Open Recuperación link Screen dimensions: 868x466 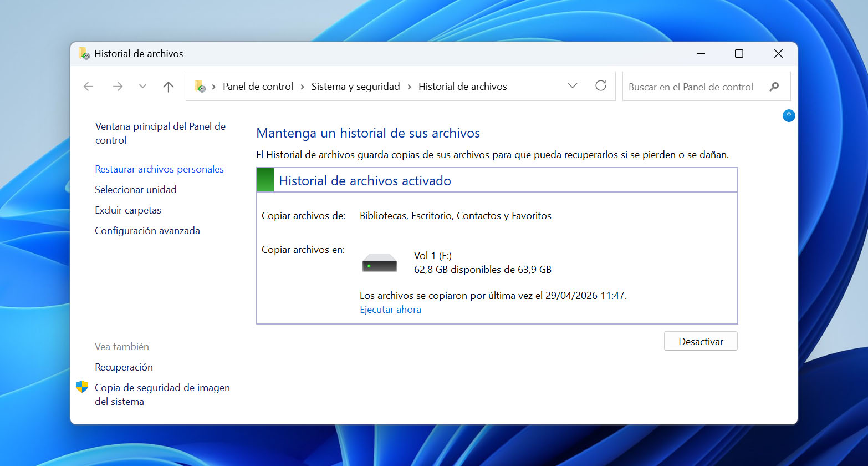(x=124, y=367)
